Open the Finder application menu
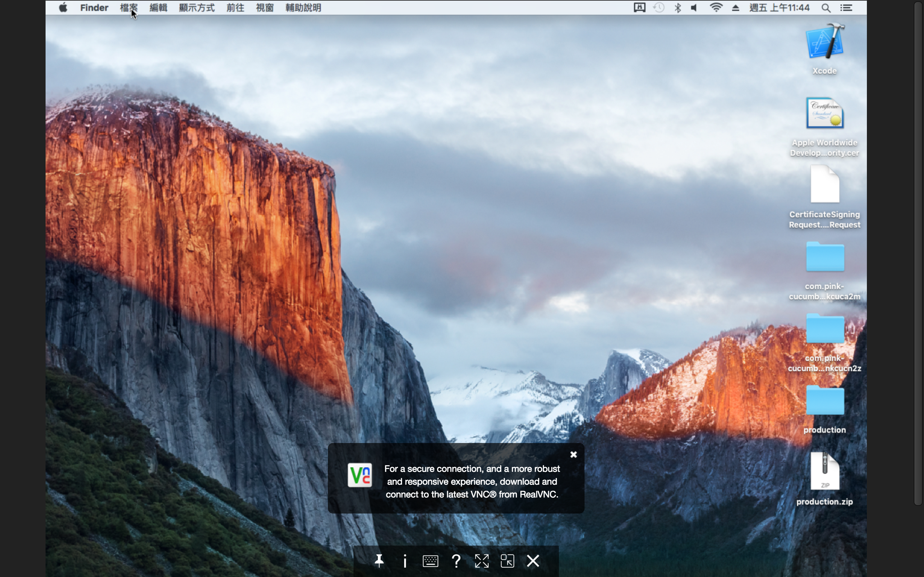This screenshot has width=924, height=577. pos(94,8)
